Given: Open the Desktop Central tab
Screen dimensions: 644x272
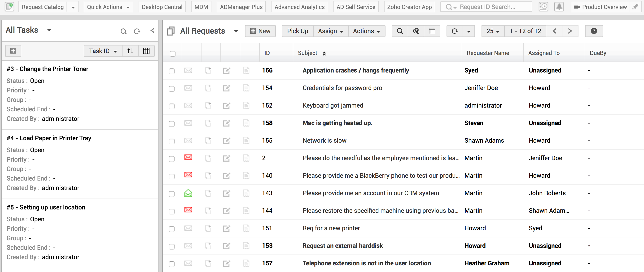Looking at the screenshot, I should [x=162, y=7].
